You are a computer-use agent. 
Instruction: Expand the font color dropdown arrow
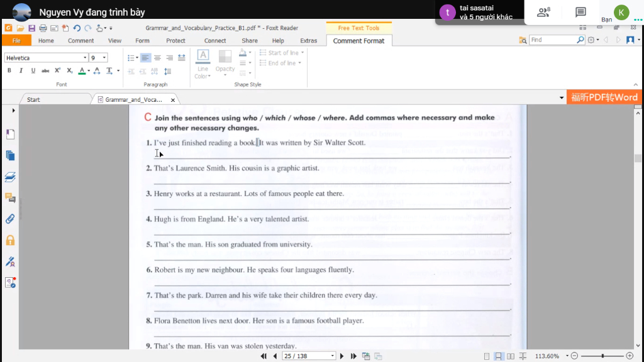[89, 70]
